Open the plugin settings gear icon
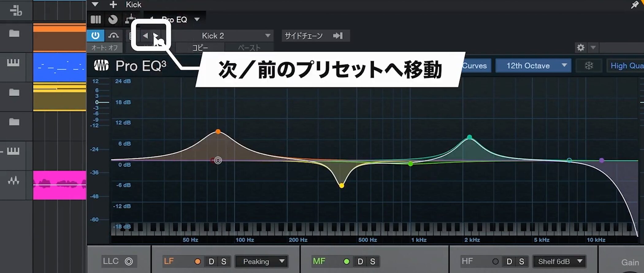644x273 pixels. pos(581,48)
